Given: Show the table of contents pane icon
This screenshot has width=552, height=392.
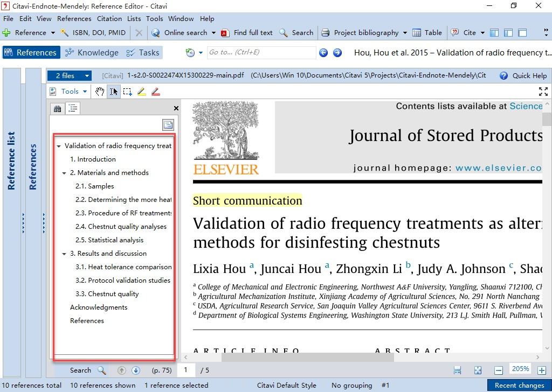Looking at the screenshot, I should (x=73, y=108).
